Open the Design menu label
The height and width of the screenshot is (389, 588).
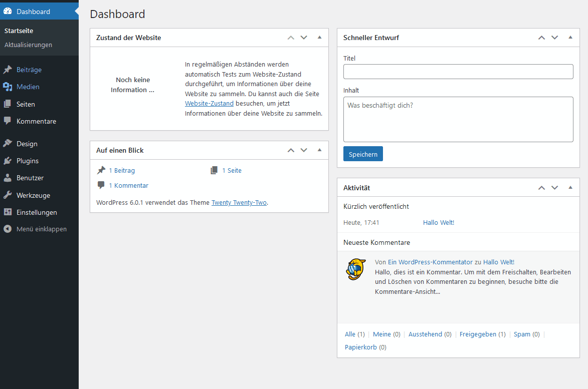27,144
